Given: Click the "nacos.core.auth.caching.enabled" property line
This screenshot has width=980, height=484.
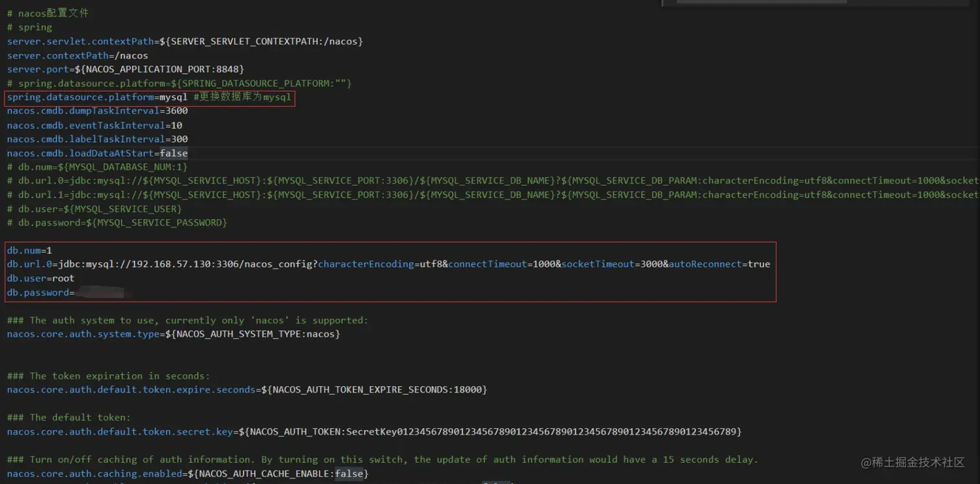Looking at the screenshot, I should point(188,474).
